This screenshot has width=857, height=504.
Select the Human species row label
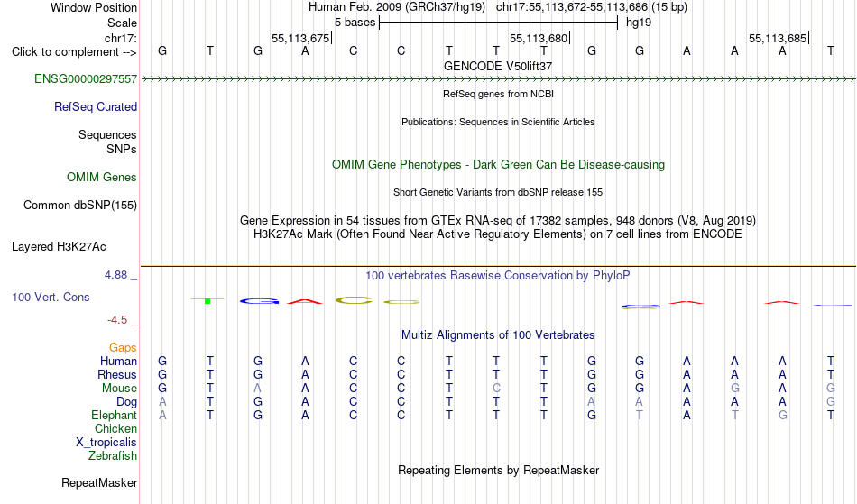point(118,361)
